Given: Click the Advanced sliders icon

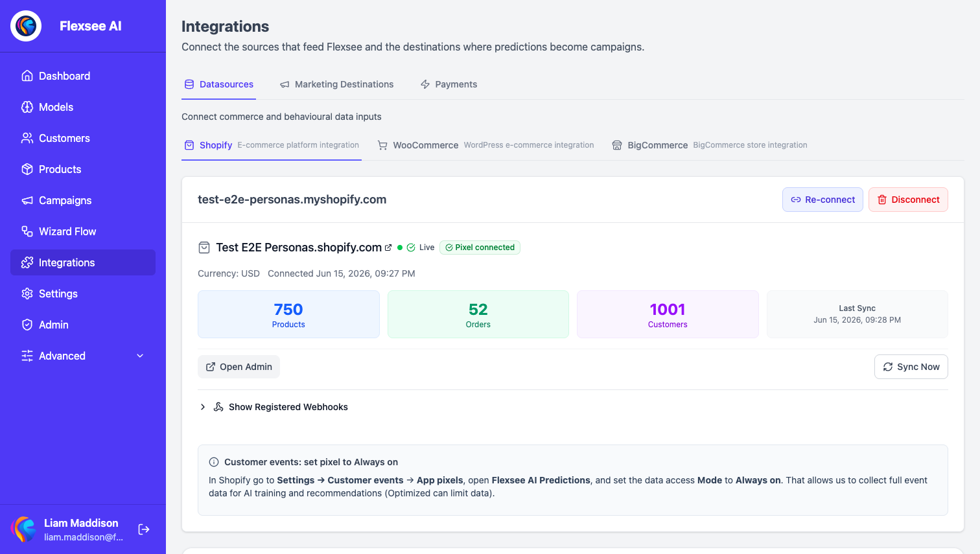Looking at the screenshot, I should point(27,356).
